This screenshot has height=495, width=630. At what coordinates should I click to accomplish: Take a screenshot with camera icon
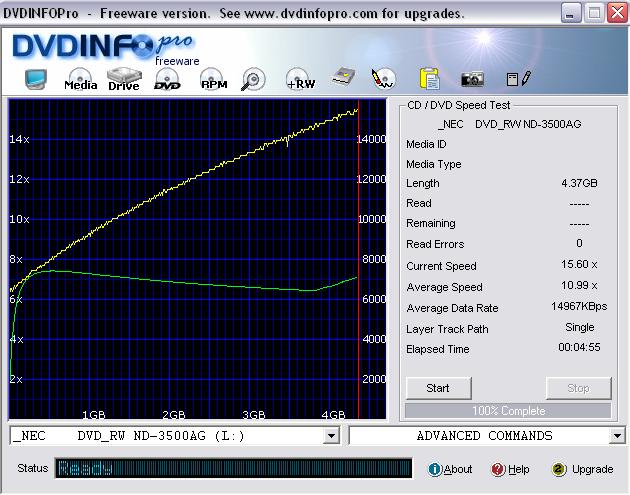point(472,79)
